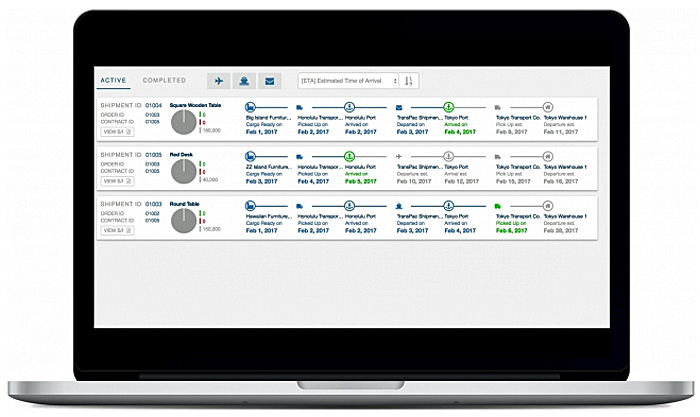Click TransPac airplane icon in Red Desk row
Image resolution: width=700 pixels, height=417 pixels.
click(399, 157)
